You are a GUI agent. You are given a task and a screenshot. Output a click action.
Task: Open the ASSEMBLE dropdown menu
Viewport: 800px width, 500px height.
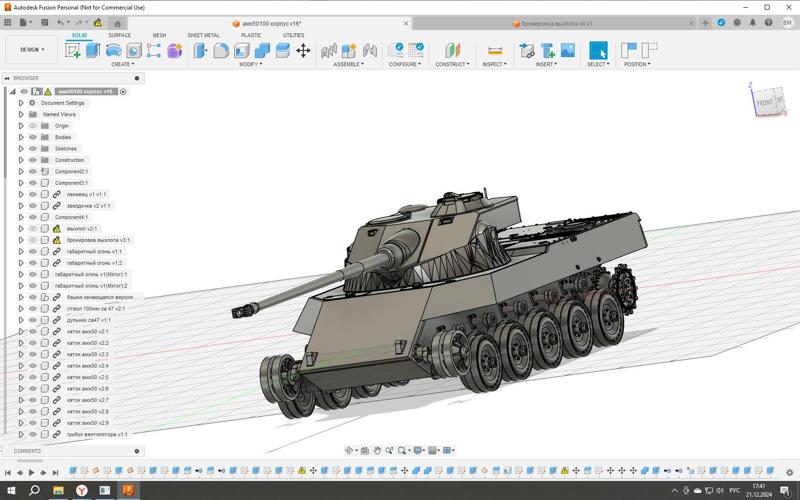348,64
